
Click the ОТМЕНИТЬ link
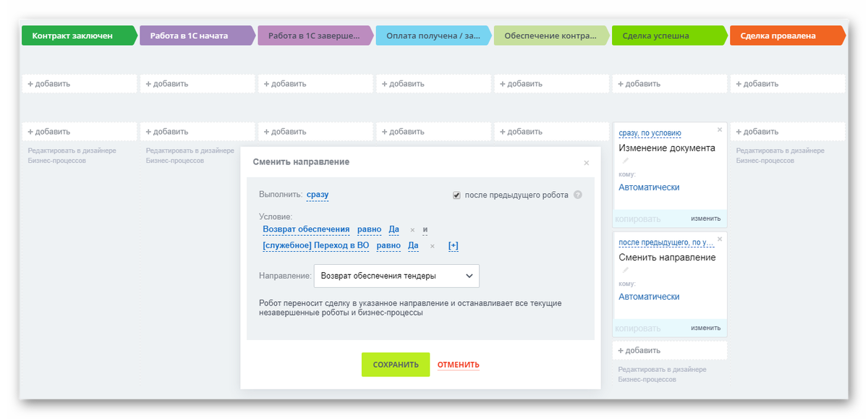pos(457,365)
